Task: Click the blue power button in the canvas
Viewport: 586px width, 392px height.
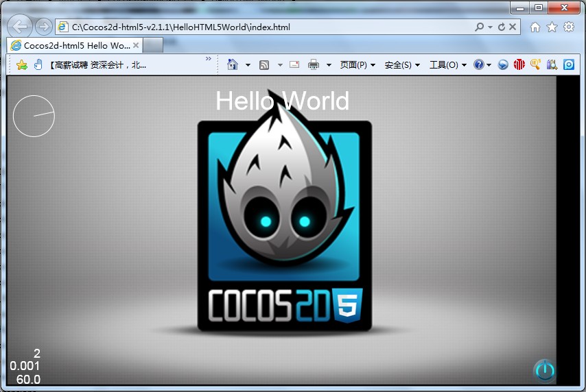Action: pos(545,371)
